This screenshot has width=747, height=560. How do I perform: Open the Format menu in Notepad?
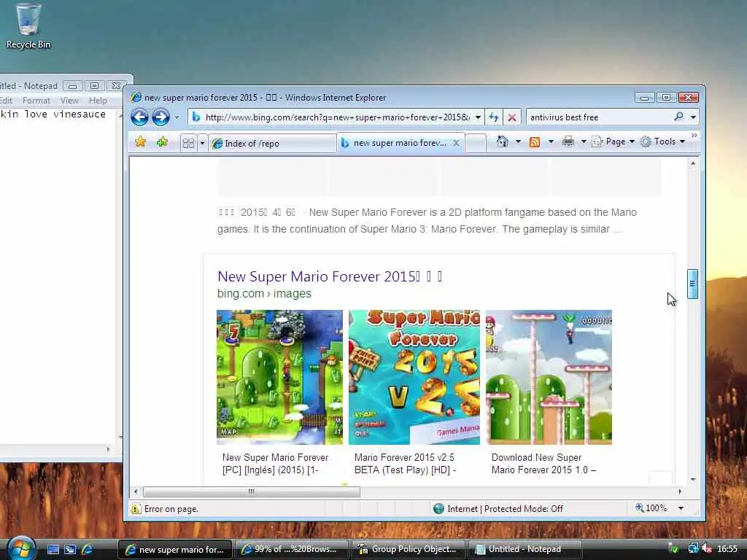coord(36,101)
